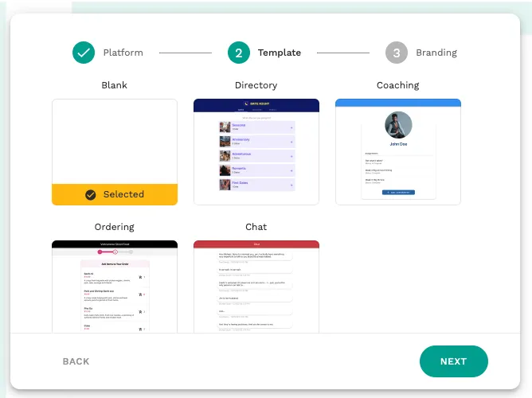Click the cart icon beside Banh mi

click(140, 278)
